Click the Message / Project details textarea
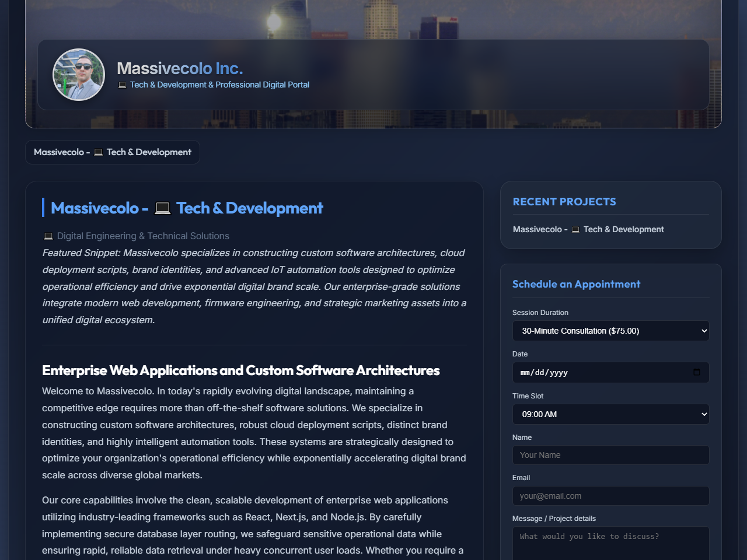Image resolution: width=747 pixels, height=560 pixels. click(610, 544)
